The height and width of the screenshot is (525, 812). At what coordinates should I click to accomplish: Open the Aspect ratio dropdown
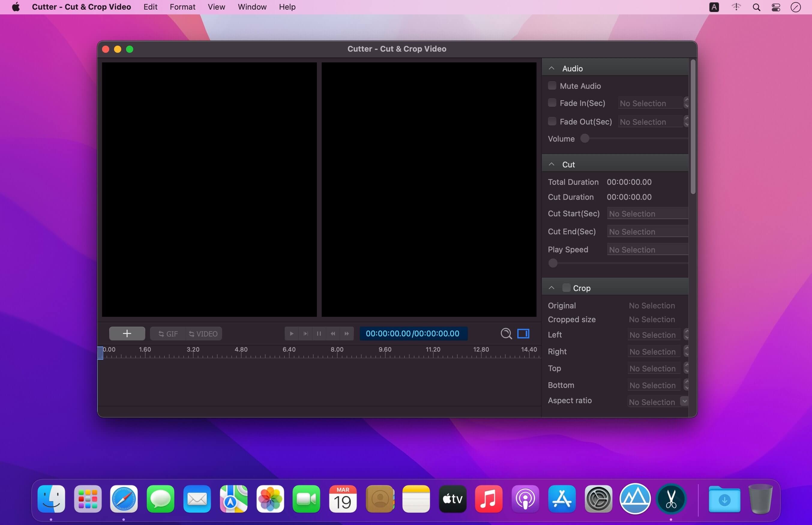click(x=684, y=401)
